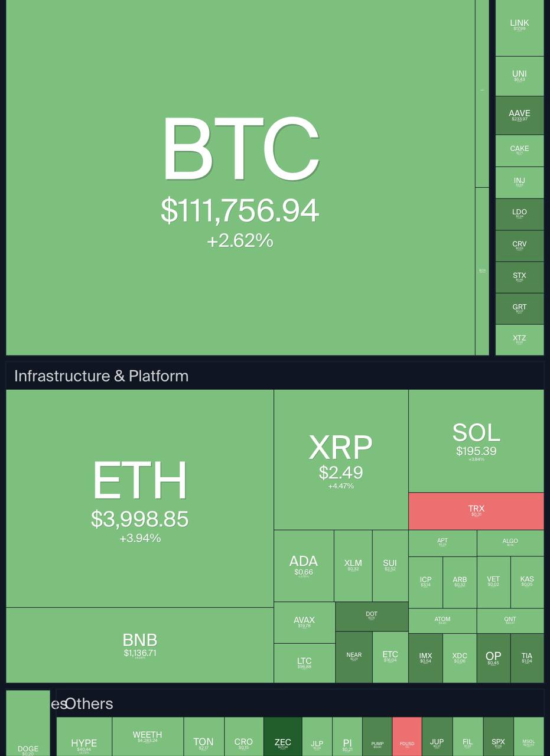Screen dimensions: 550x756
Task: Select the LINK tile
Action: tap(519, 27)
